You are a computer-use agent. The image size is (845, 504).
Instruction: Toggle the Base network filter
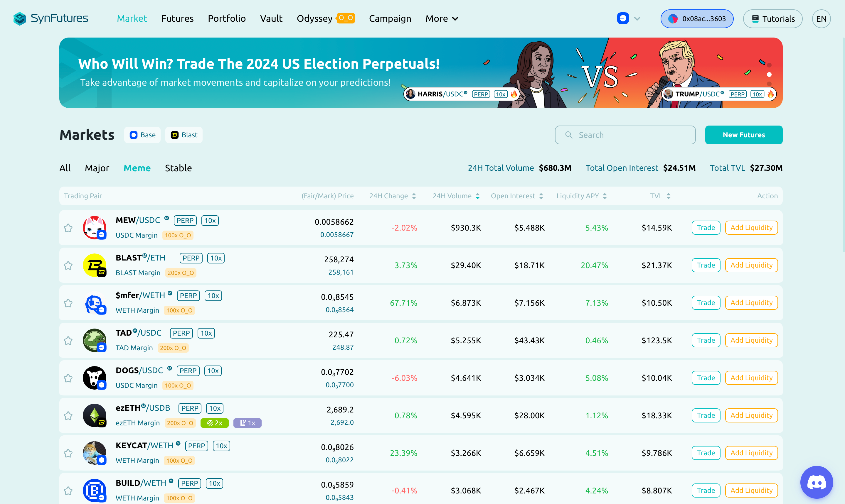(142, 135)
